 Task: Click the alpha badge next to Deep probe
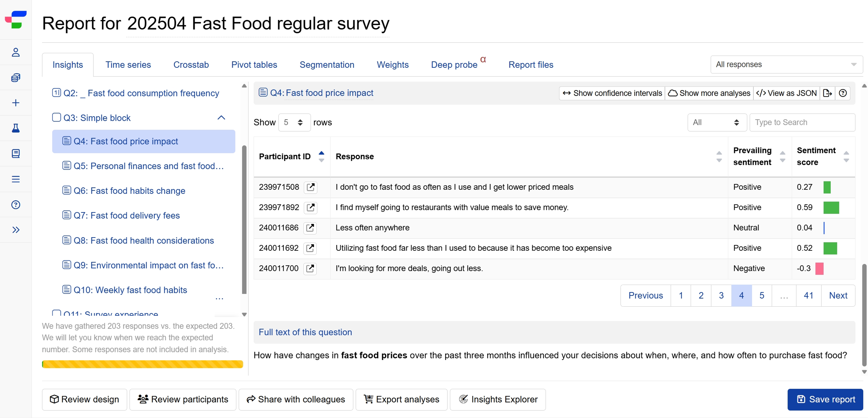pyautogui.click(x=483, y=59)
